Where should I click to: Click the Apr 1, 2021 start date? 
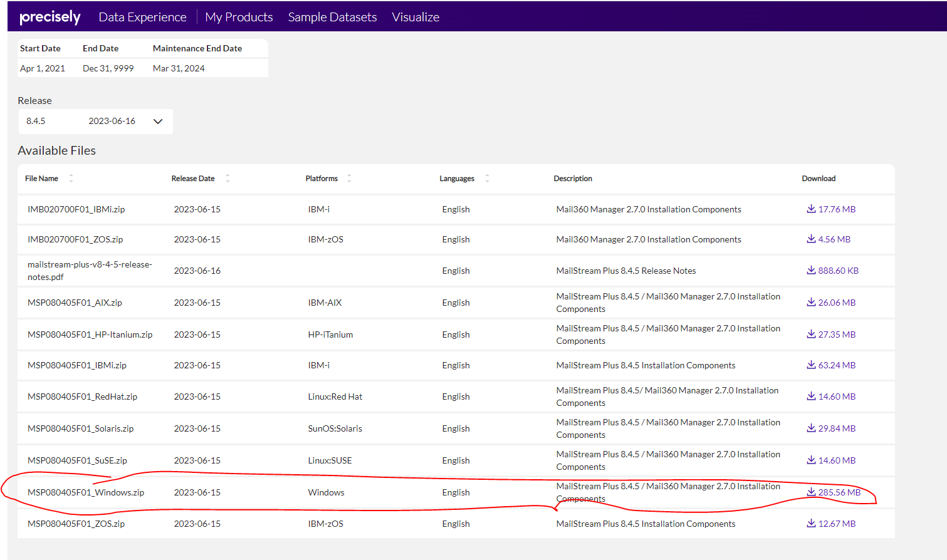[43, 68]
